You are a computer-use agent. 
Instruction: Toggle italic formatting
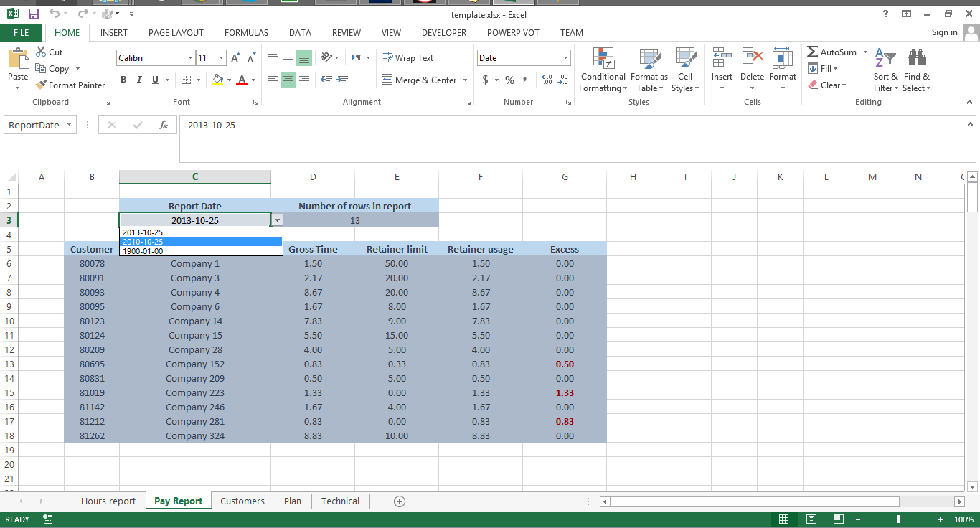pyautogui.click(x=139, y=80)
